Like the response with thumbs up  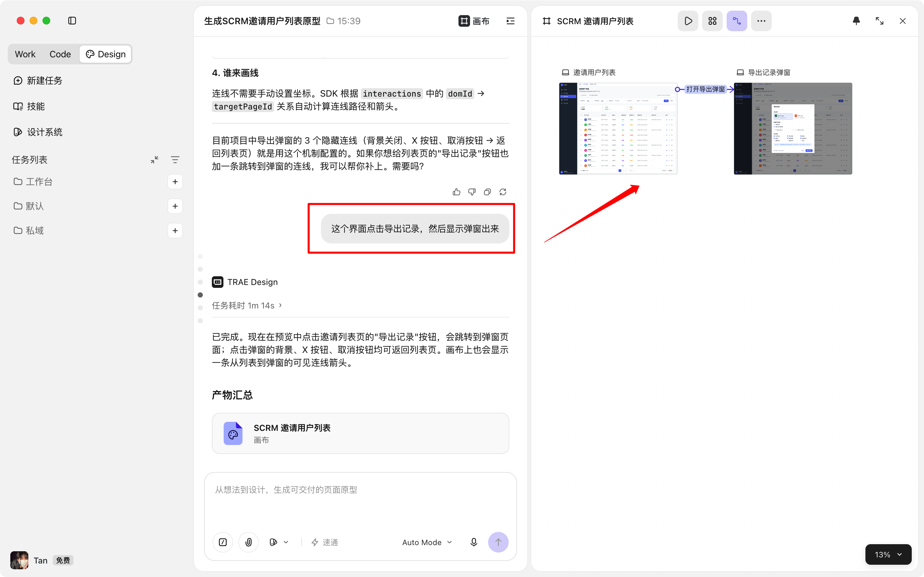pos(456,192)
